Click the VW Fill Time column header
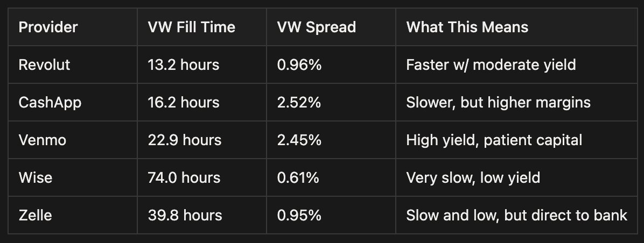 coord(191,27)
